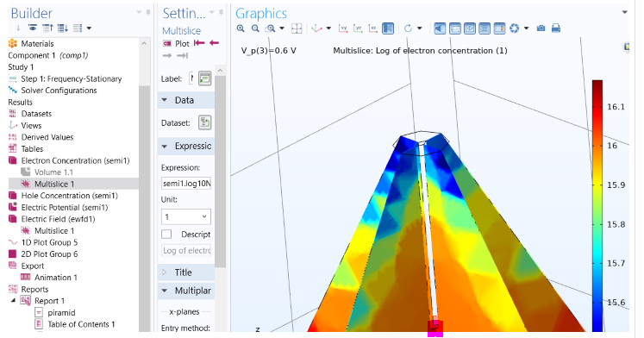This screenshot has height=338, width=644.
Task: Click the Zoom In magnifier icon
Action: click(241, 28)
